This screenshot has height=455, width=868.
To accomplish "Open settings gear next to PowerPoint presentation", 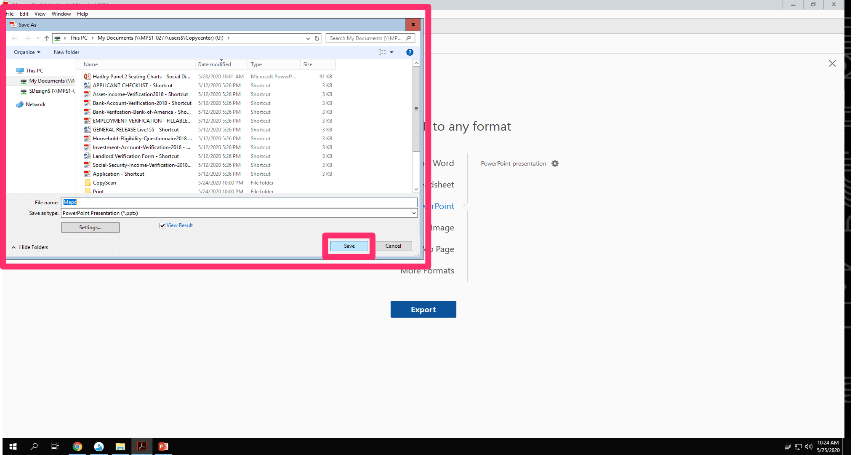I will click(x=555, y=163).
